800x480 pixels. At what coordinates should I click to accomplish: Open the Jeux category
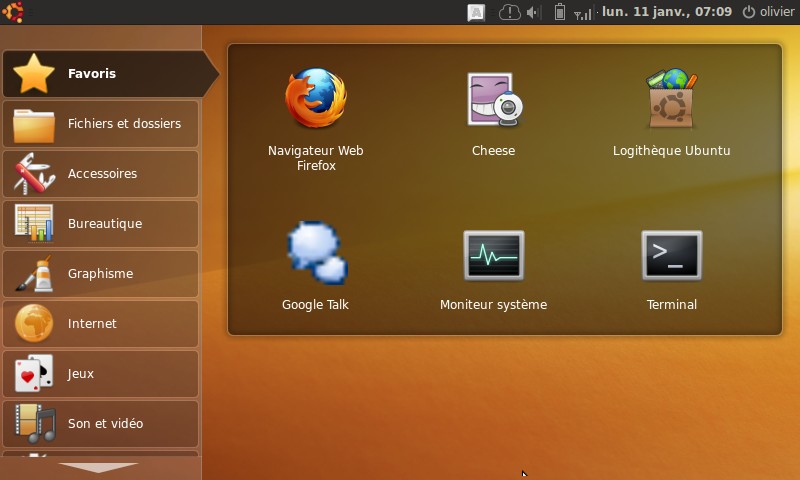point(101,373)
